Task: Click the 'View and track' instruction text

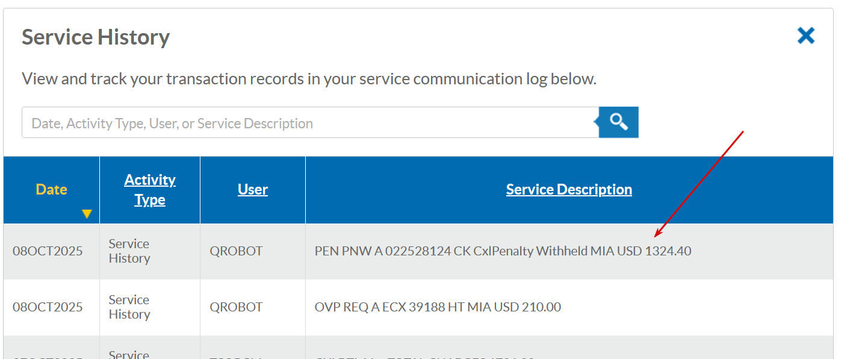Action: click(309, 79)
